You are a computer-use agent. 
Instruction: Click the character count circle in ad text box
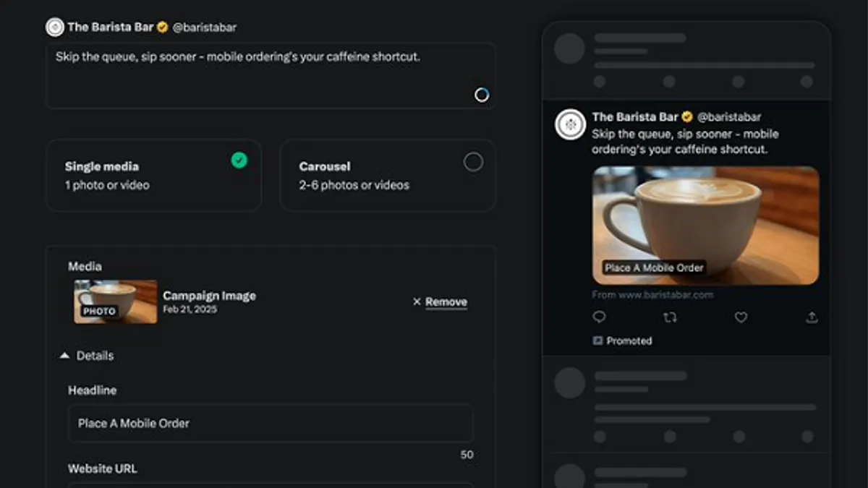482,95
